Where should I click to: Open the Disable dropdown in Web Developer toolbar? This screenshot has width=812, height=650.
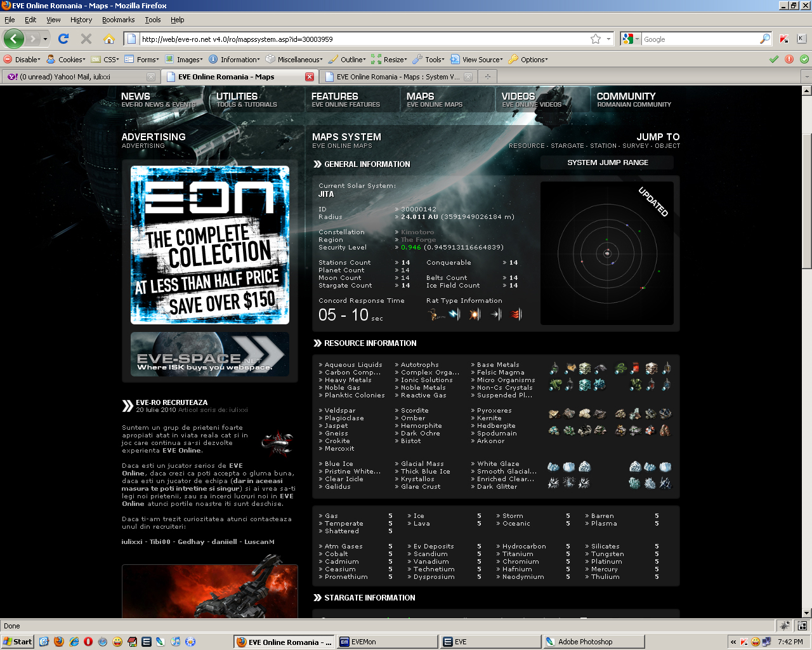tap(22, 60)
